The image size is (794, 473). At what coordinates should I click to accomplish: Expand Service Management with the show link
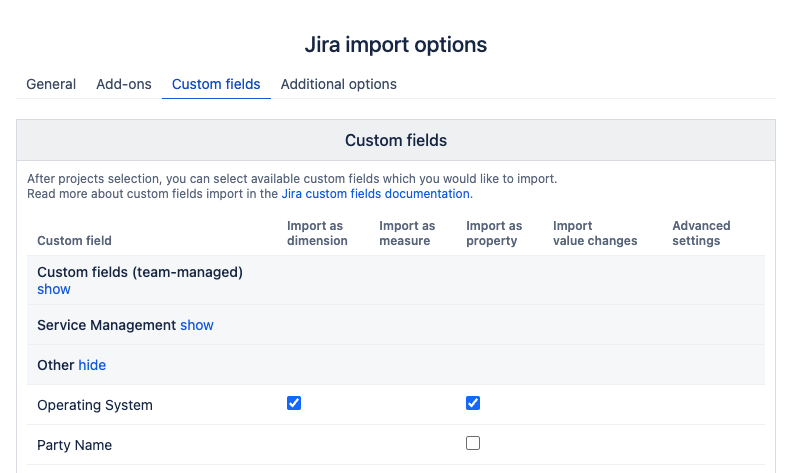click(197, 325)
